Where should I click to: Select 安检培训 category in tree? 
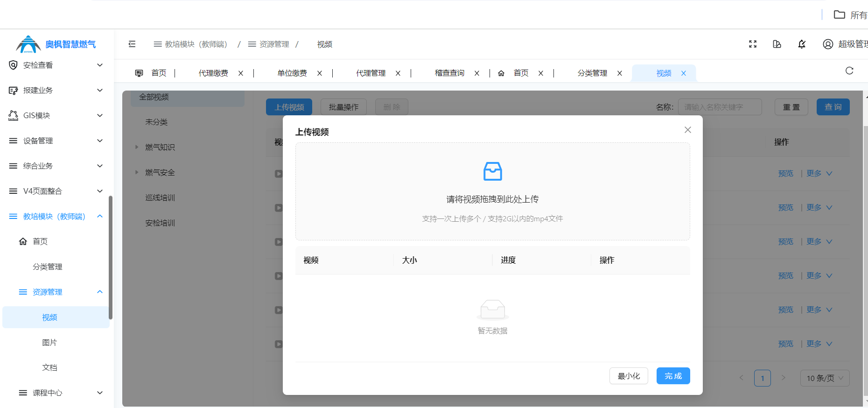point(160,223)
